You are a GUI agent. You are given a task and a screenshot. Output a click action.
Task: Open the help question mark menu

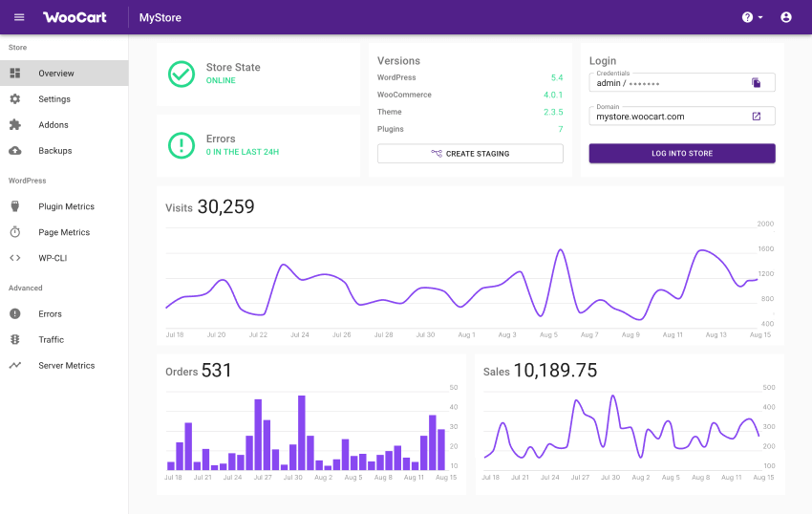pos(747,17)
